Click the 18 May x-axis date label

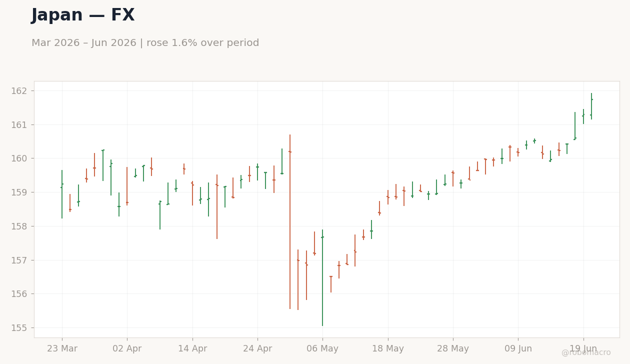(388, 349)
